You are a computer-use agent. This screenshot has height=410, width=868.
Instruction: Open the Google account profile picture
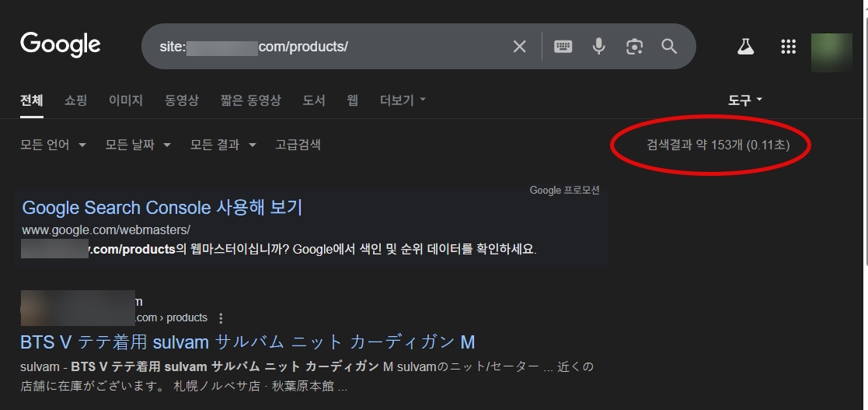coord(831,53)
